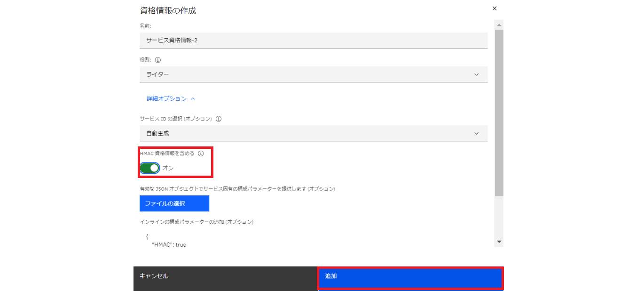Collapse the 詳細オプション section chevron
The width and height of the screenshot is (644, 291).
pyautogui.click(x=193, y=98)
